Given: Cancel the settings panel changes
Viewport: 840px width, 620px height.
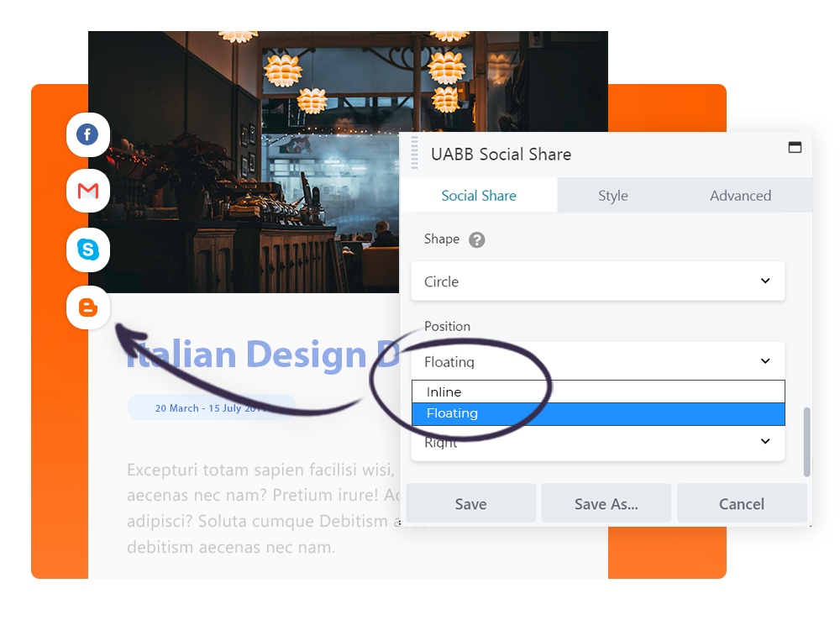Looking at the screenshot, I should (x=742, y=504).
